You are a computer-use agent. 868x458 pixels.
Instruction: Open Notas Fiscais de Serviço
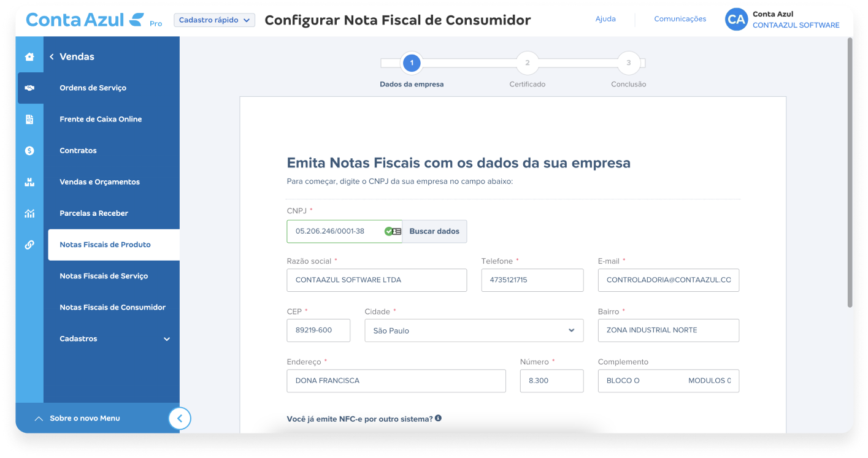pos(104,276)
